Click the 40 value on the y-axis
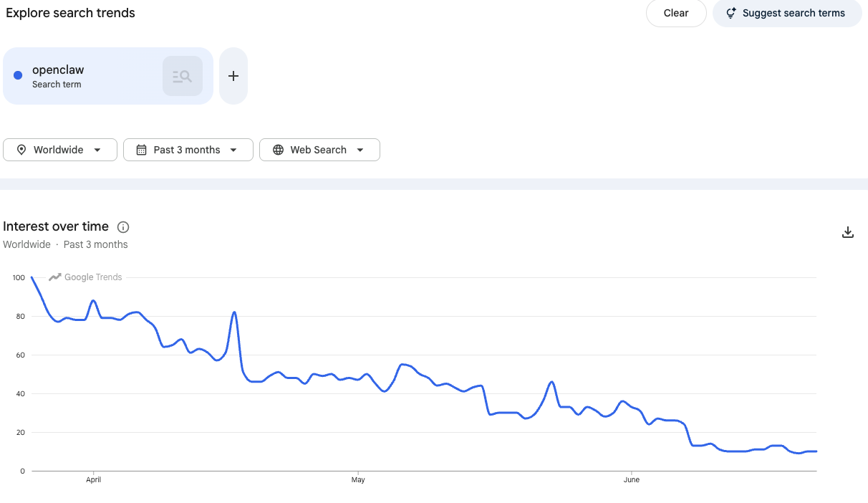Screen dimensions: 868x503 tap(21, 393)
